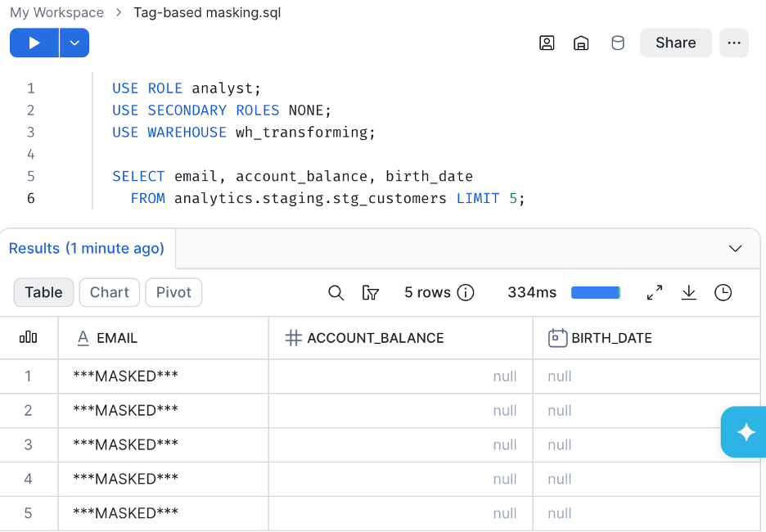
Task: Collapse the results panel chevron
Action: (x=735, y=248)
